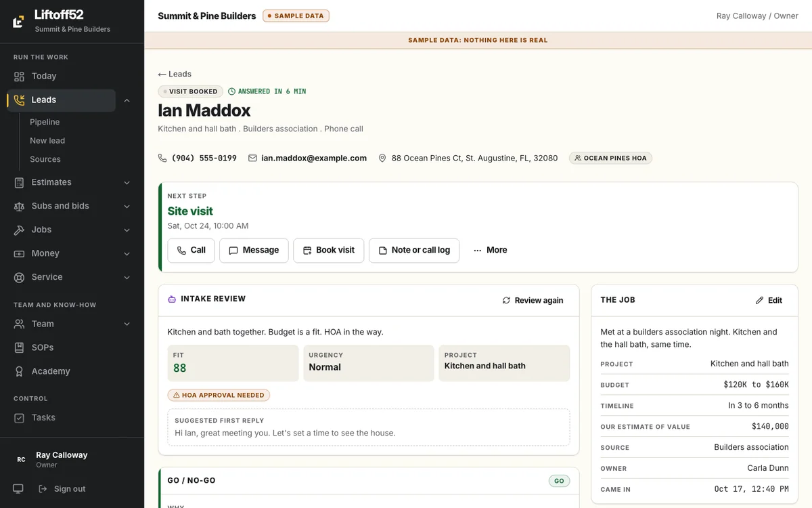Click the budget value $120K to $160K
The width and height of the screenshot is (812, 508).
point(756,384)
